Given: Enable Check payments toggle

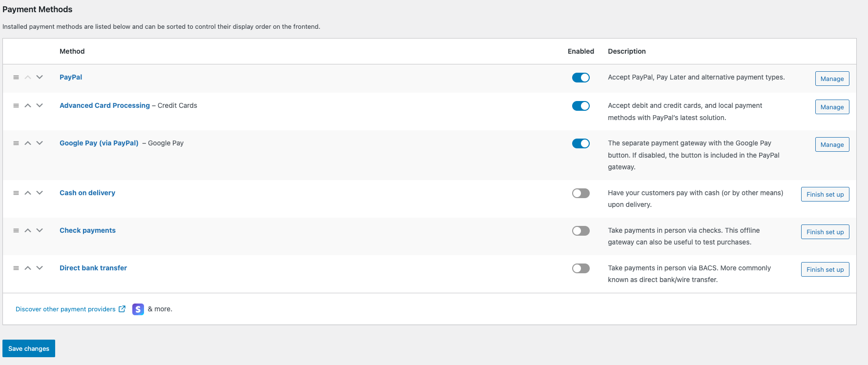Looking at the screenshot, I should pyautogui.click(x=581, y=231).
